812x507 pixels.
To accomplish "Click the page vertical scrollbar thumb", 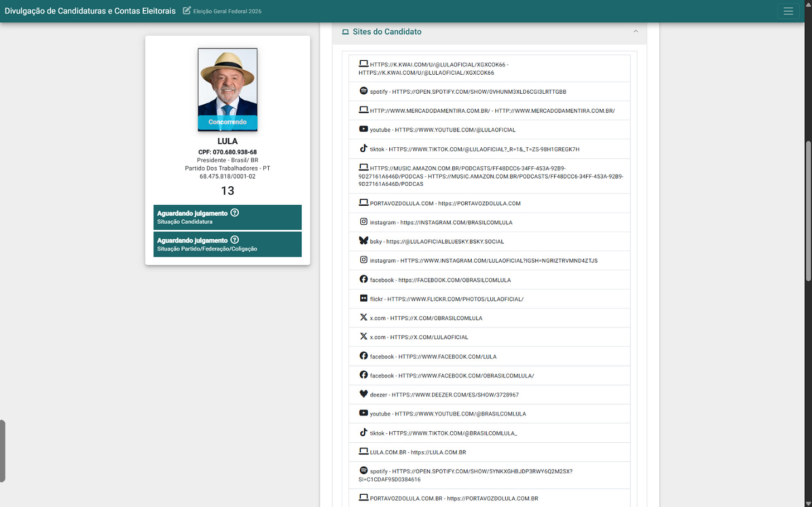I will tap(809, 211).
